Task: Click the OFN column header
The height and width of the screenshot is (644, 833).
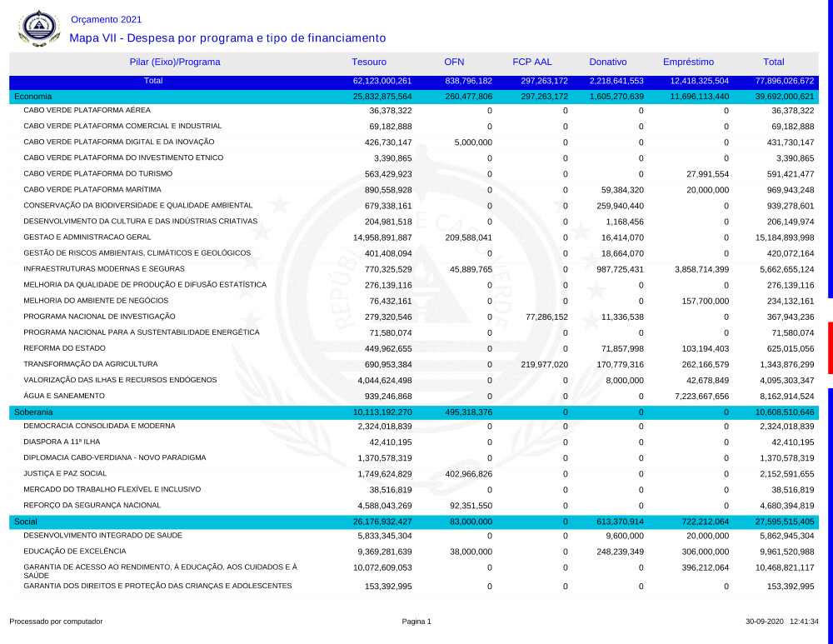Action: 454,62
